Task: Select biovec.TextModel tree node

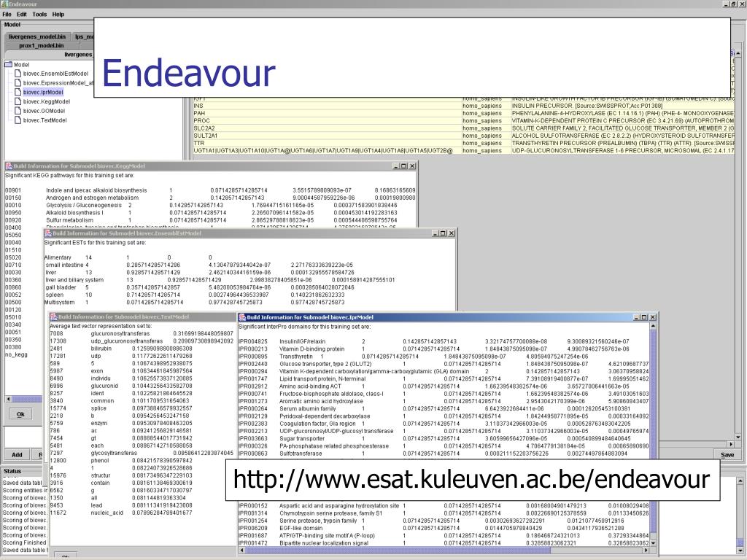Action: click(x=44, y=120)
